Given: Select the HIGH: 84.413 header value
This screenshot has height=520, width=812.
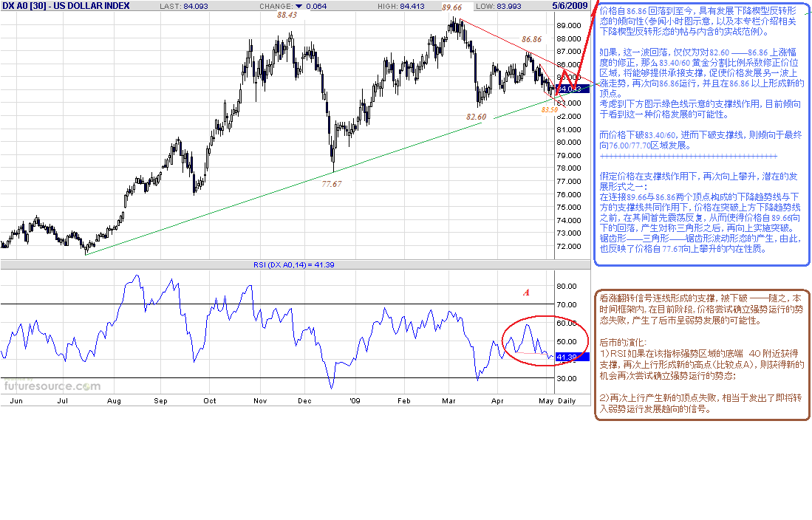Looking at the screenshot, I should coord(400,6).
